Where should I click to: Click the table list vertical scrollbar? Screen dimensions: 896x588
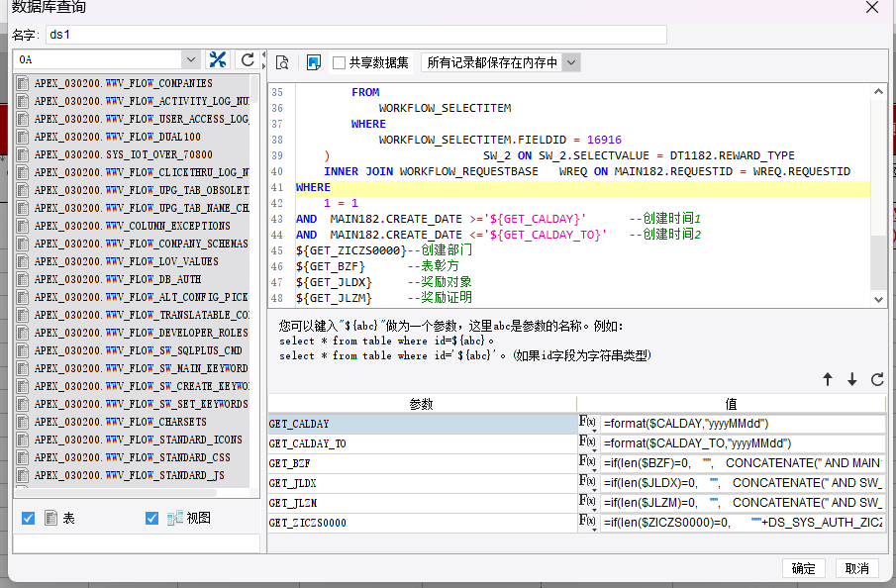tap(254, 88)
